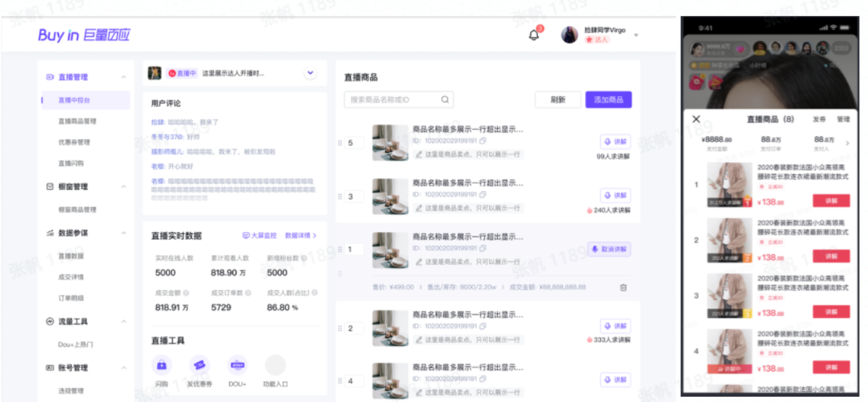Toggle 讲解 for the product ranked 5
The width and height of the screenshot is (868, 402).
[x=615, y=142]
